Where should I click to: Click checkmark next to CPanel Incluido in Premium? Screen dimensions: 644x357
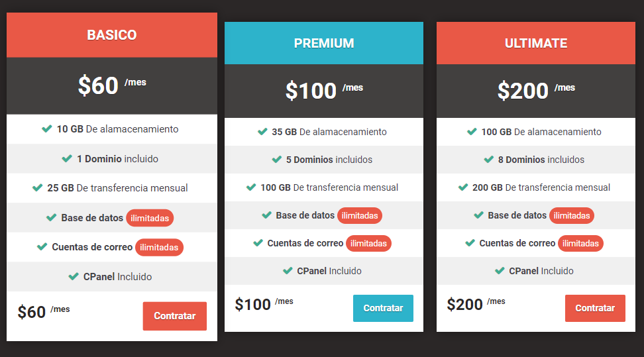pos(288,271)
